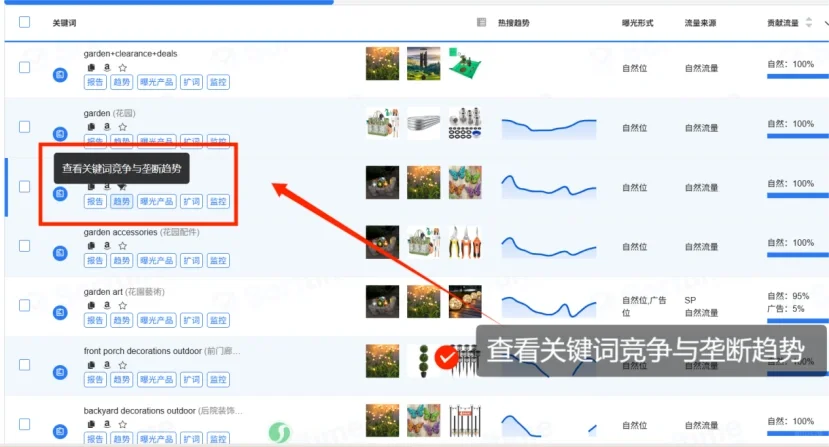The width and height of the screenshot is (829, 447).
Task: Click 趋势 for garden art
Action: tap(122, 320)
